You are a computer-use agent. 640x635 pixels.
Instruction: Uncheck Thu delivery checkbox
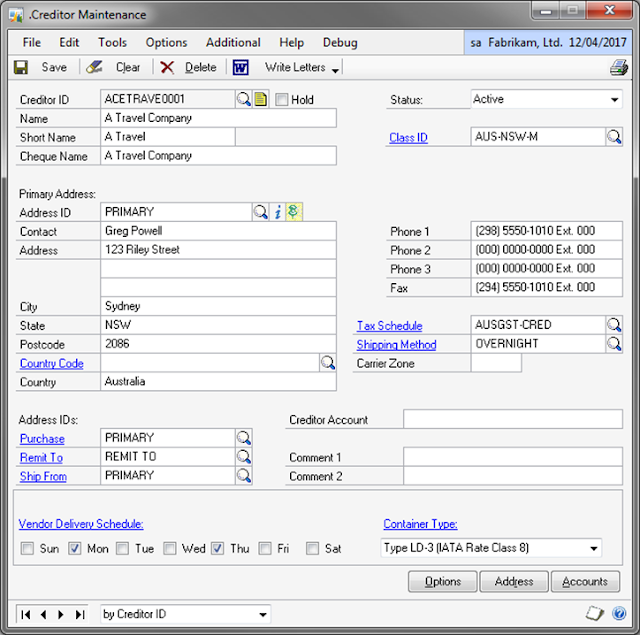coord(217,548)
